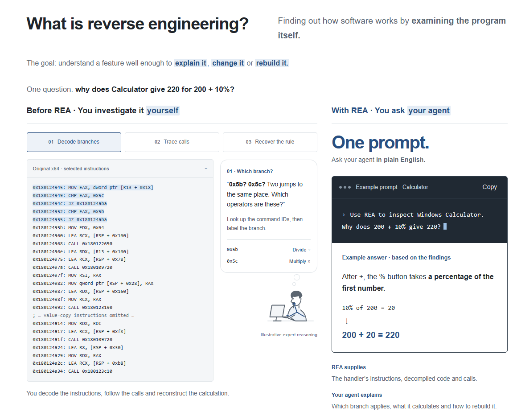This screenshot has width=513, height=420.
Task: Click the CALL 0x180122650 instruction
Action: (72, 243)
